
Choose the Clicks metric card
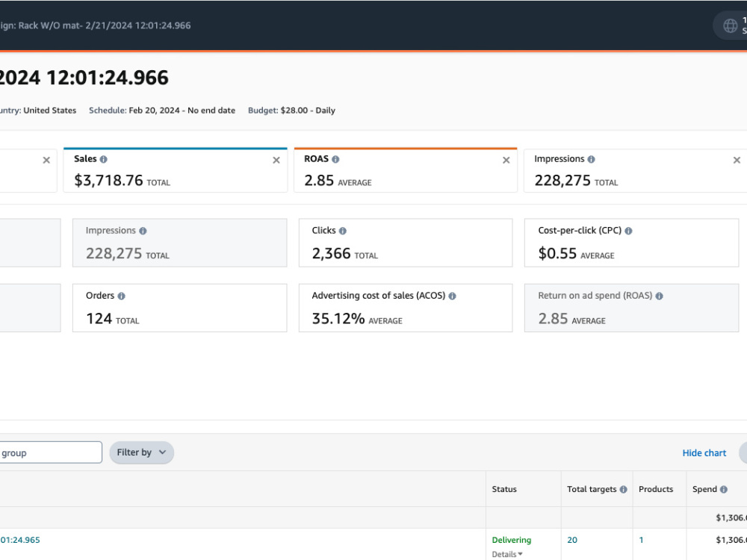pos(406,243)
